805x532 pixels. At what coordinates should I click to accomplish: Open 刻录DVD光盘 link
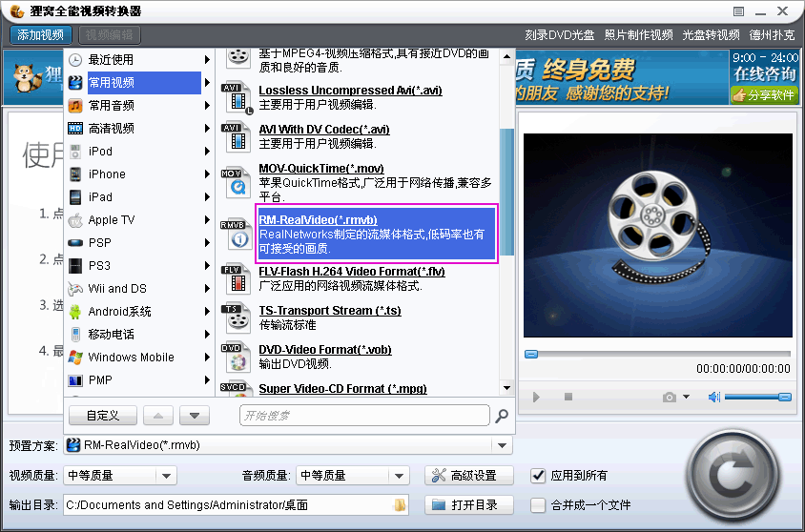[x=560, y=35]
